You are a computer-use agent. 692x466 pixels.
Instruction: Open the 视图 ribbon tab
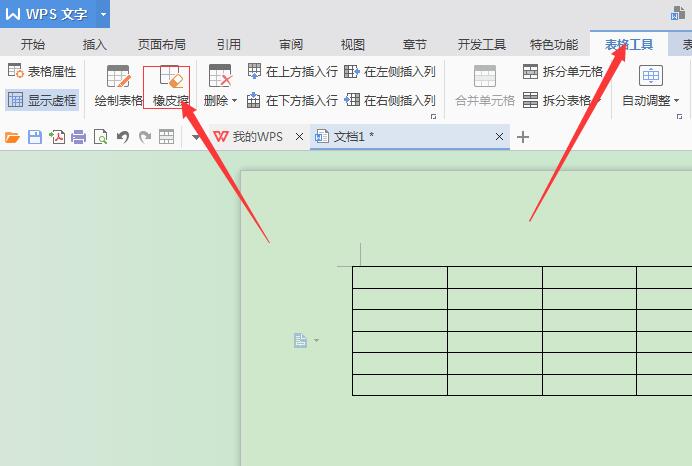[x=353, y=45]
